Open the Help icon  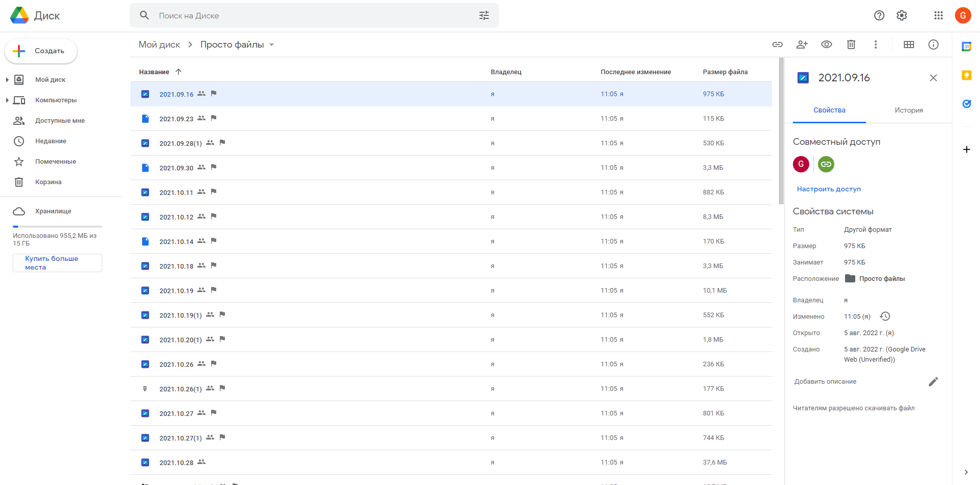pyautogui.click(x=879, y=15)
